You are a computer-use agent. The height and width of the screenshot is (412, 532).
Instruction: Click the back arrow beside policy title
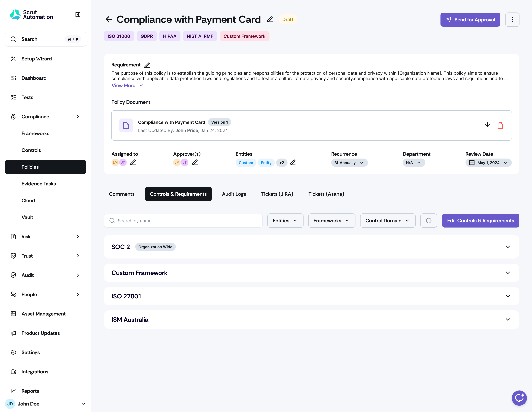(x=109, y=19)
